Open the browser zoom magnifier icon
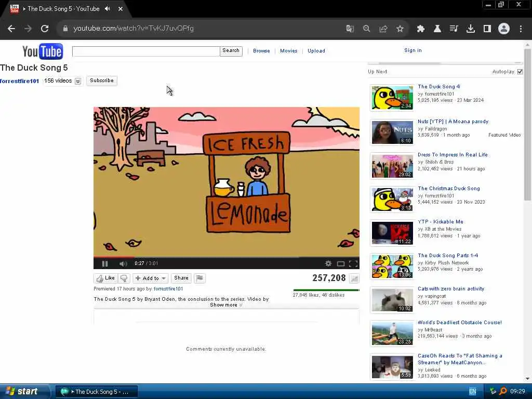532x399 pixels. (366, 29)
